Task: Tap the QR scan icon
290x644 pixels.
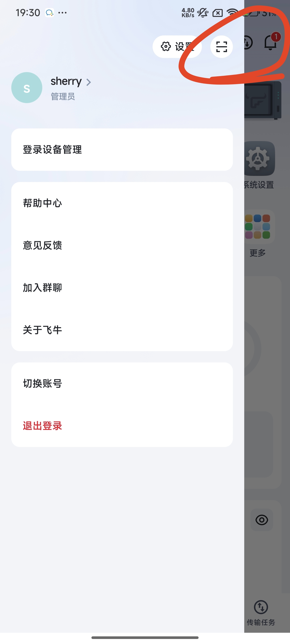Action: pos(222,47)
